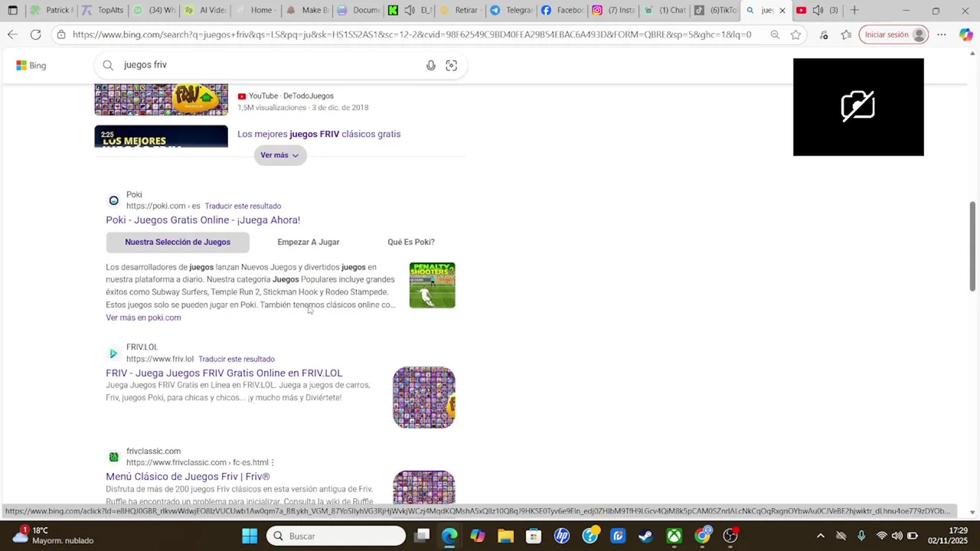This screenshot has width=980, height=551.
Task: Switch to Instagram tab
Action: click(614, 11)
